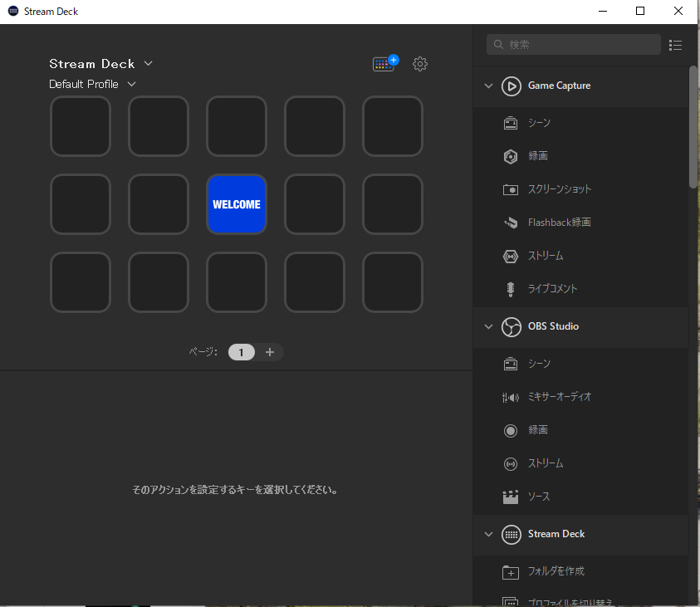Select the OBS Studio シーン icon
The height and width of the screenshot is (607, 700).
pyautogui.click(x=511, y=364)
